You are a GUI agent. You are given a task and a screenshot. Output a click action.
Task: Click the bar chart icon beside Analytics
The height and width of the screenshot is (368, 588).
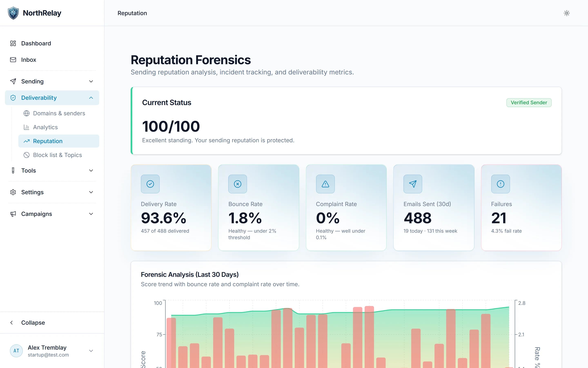pyautogui.click(x=27, y=127)
